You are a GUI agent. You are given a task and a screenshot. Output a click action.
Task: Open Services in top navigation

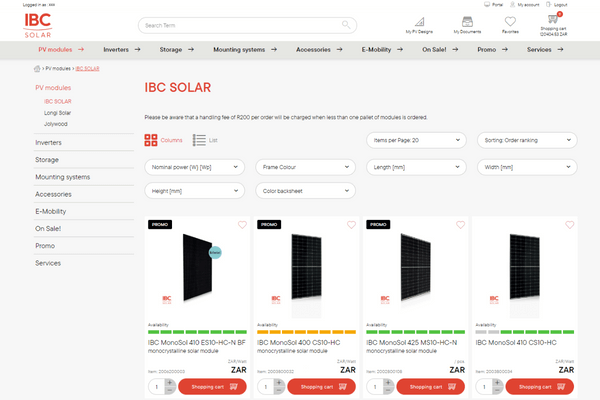(x=545, y=49)
